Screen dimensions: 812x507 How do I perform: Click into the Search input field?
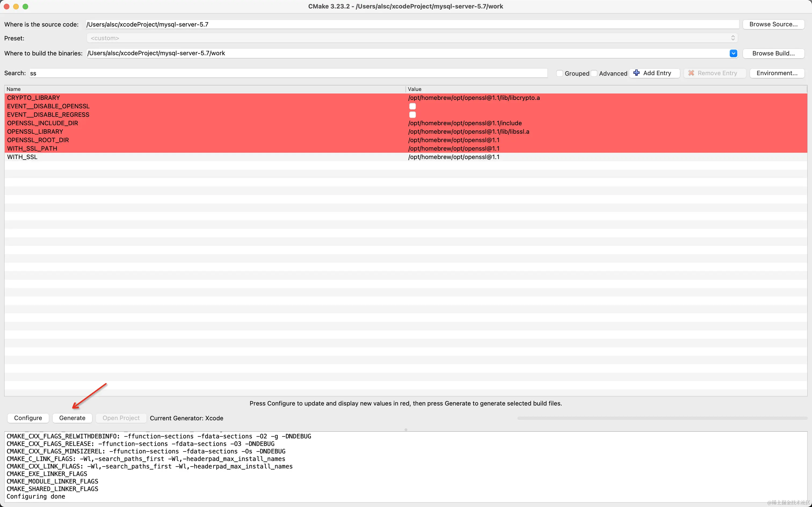coord(288,73)
